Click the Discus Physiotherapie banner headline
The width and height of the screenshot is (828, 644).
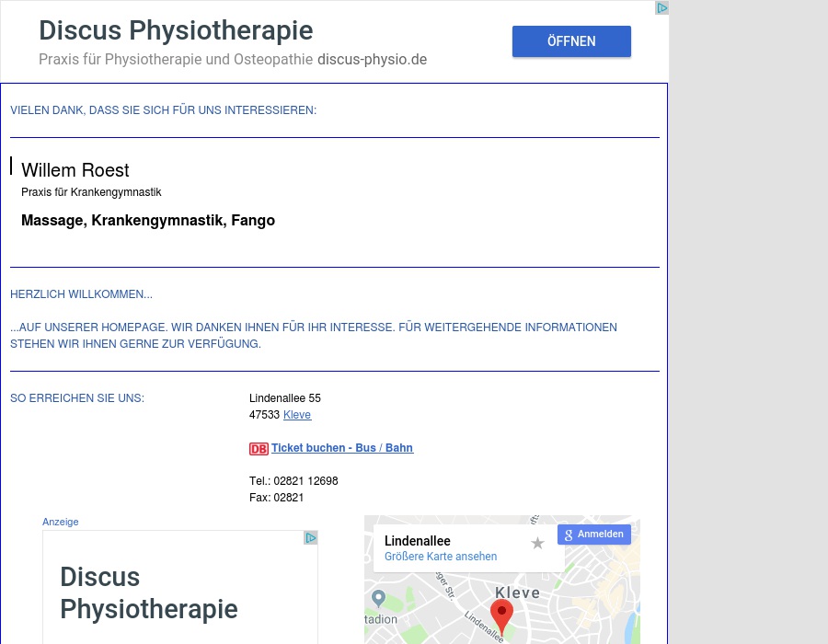pos(176,30)
